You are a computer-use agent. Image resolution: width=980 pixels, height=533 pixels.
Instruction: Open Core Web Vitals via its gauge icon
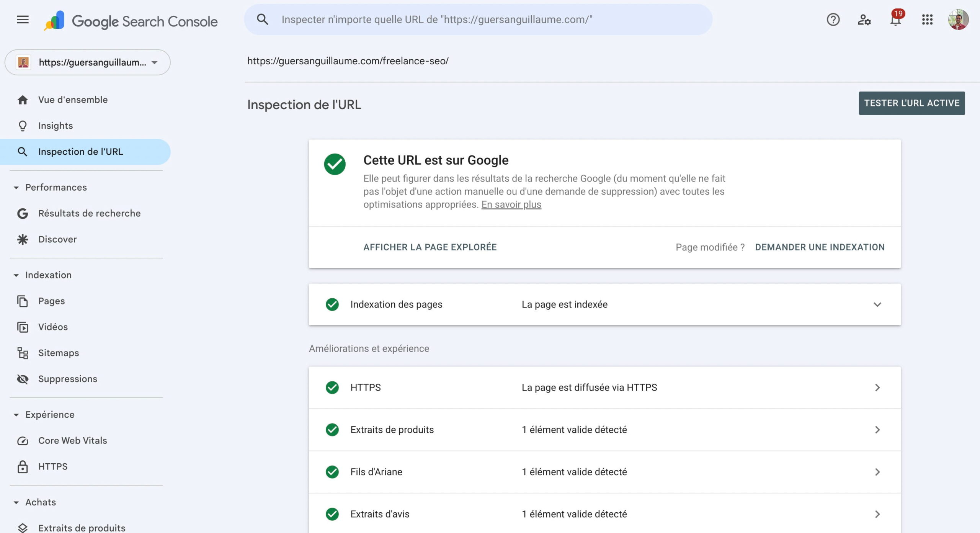point(23,440)
